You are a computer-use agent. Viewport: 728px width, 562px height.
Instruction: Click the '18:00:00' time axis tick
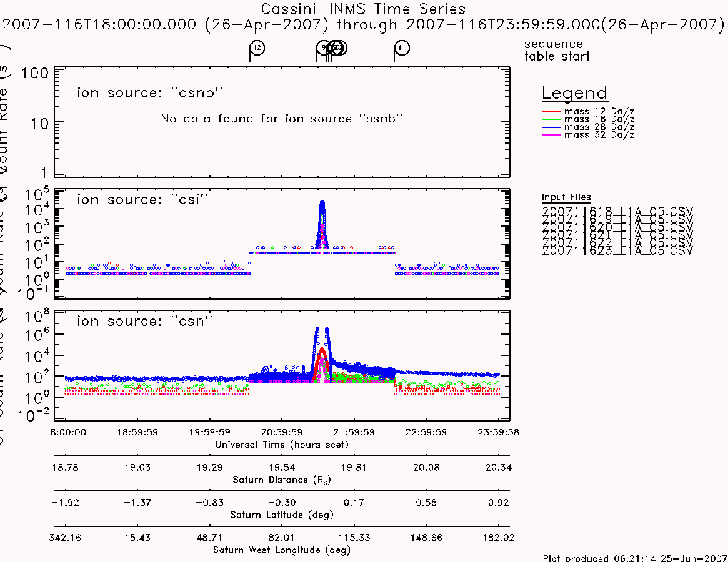pos(65,432)
